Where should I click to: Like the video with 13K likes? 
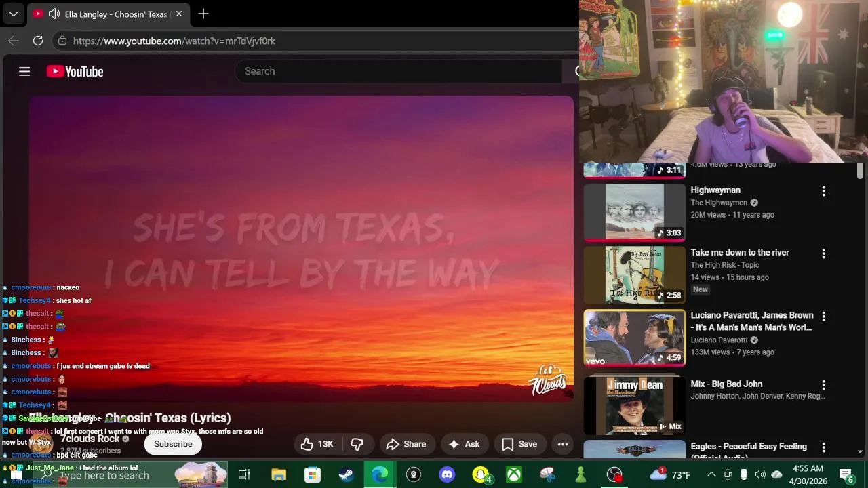click(x=317, y=444)
